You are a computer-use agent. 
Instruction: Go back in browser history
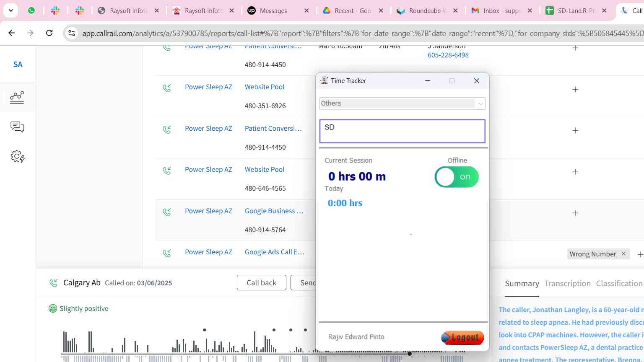(12, 33)
